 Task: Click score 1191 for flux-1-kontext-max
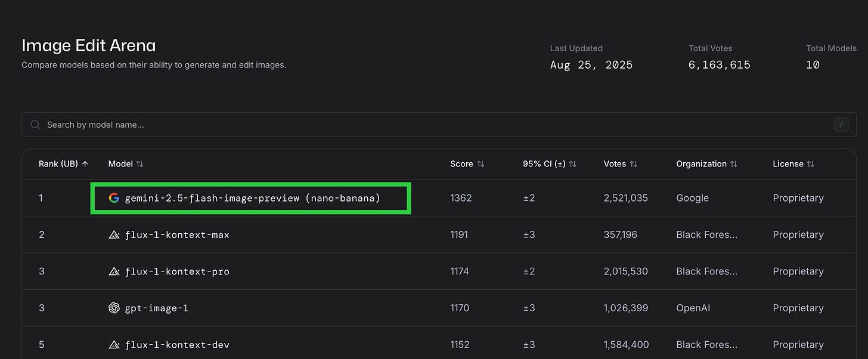(x=459, y=235)
